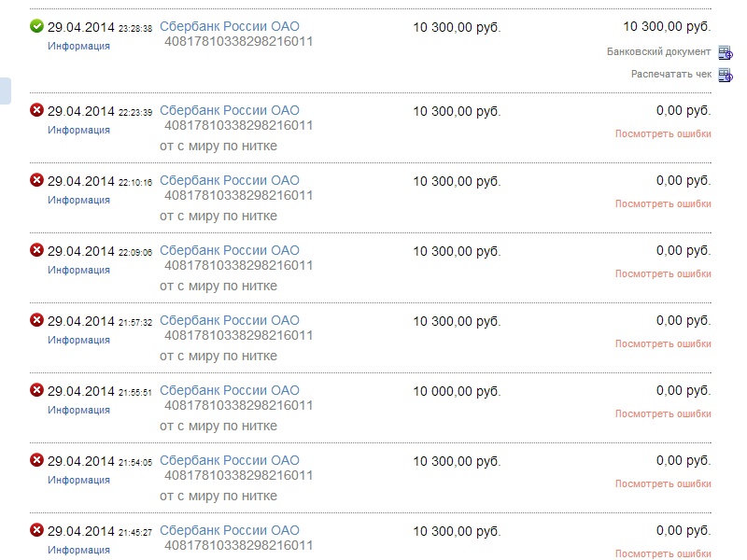View errors for the 22:09:06 payment
This screenshot has width=747, height=560.
(x=663, y=273)
